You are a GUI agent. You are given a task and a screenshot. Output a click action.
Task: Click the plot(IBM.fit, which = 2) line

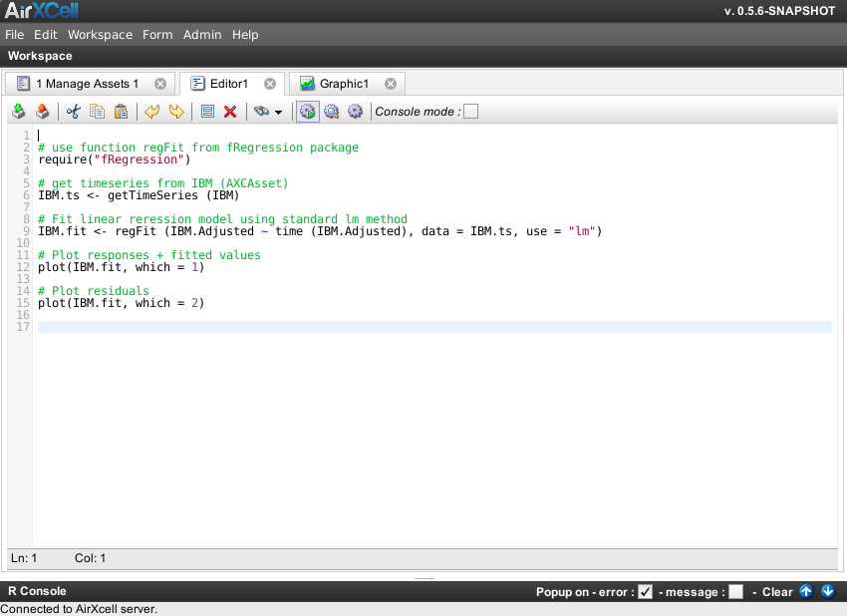(121, 303)
